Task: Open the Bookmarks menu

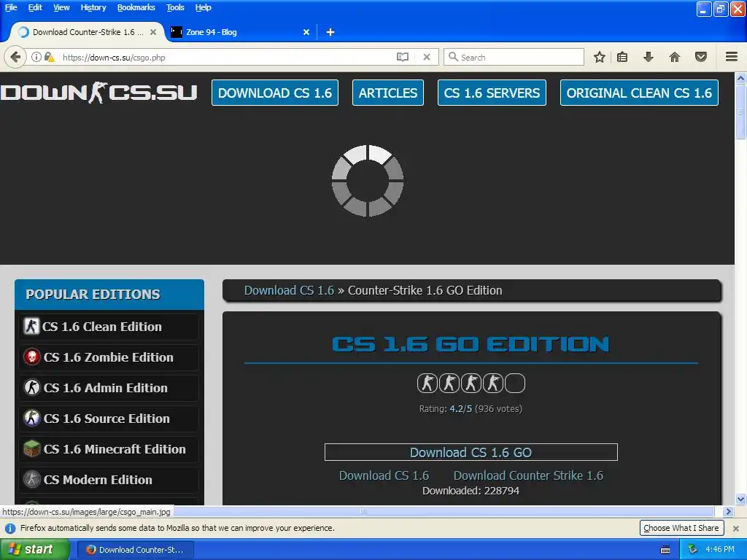Action: [x=136, y=7]
